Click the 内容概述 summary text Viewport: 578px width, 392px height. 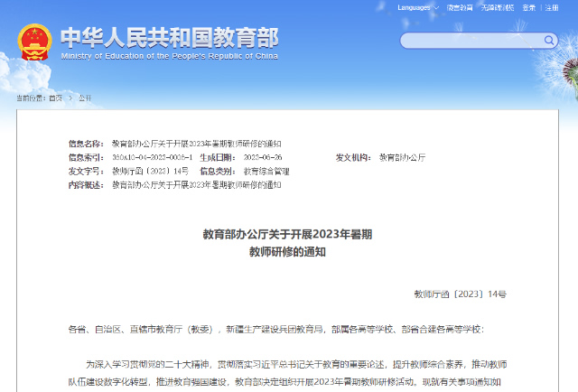click(x=197, y=185)
